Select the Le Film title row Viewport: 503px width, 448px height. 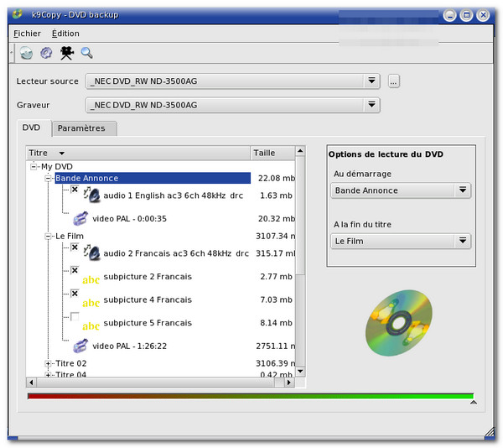point(70,236)
